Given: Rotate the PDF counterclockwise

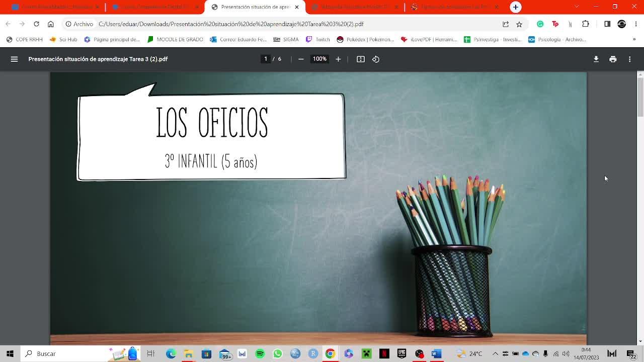Looking at the screenshot, I should coord(376,59).
